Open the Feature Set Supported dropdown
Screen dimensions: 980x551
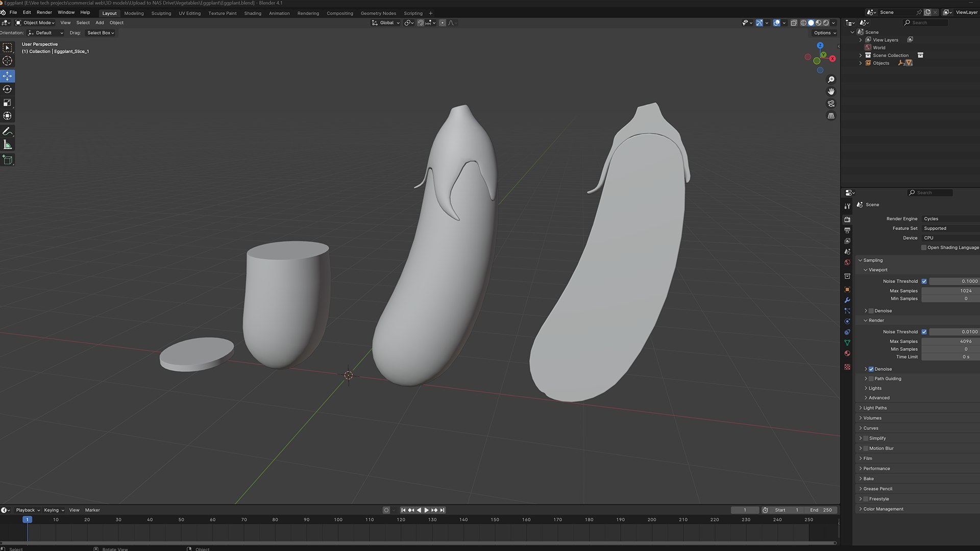point(950,229)
